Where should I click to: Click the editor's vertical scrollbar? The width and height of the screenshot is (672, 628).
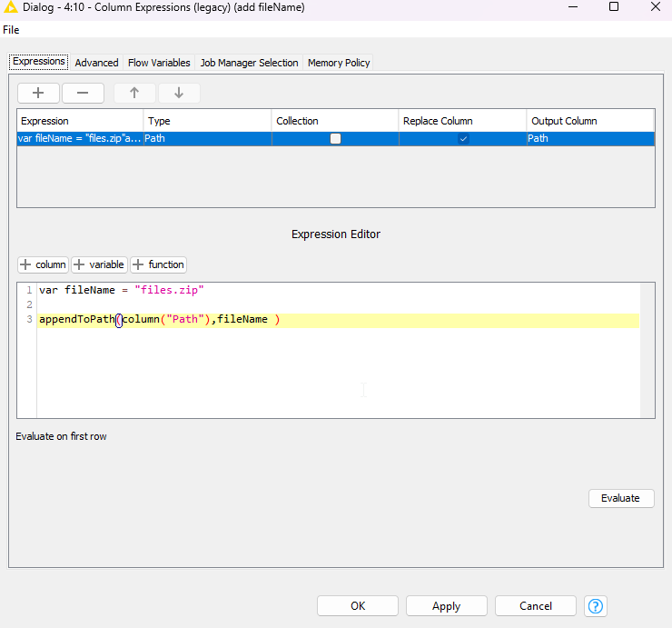pyautogui.click(x=647, y=350)
